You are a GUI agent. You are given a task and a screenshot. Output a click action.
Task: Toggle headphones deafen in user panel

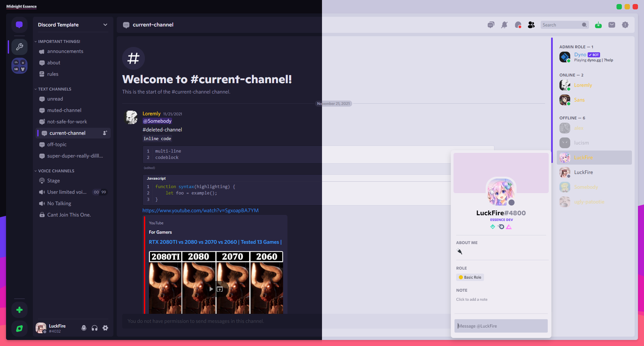pyautogui.click(x=95, y=328)
